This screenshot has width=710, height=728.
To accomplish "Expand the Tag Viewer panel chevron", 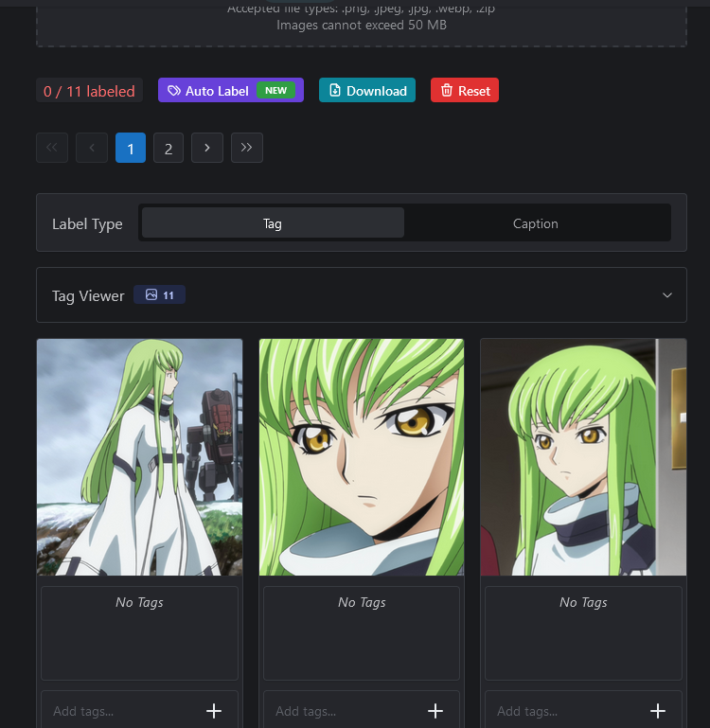I will (x=667, y=295).
